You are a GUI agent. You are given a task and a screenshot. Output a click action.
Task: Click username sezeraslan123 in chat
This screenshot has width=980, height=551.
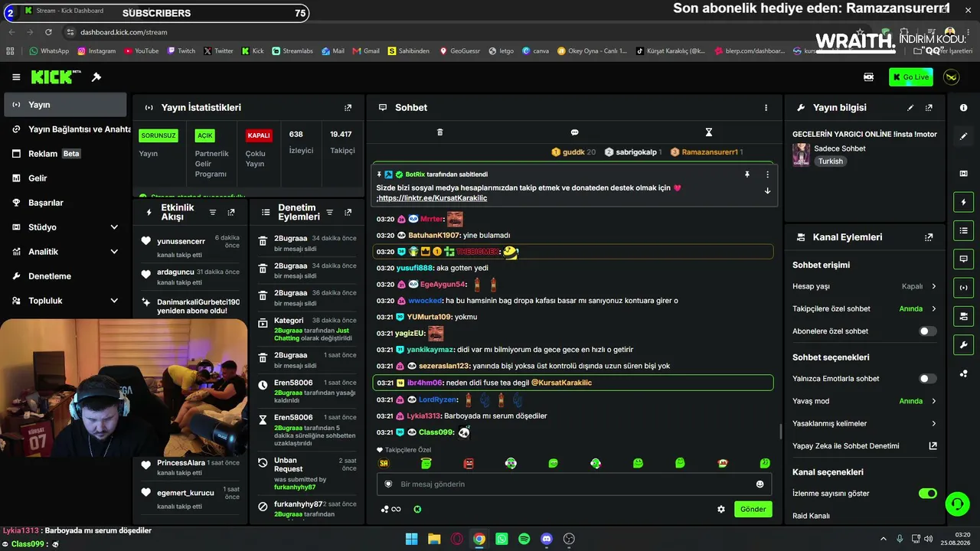point(444,367)
